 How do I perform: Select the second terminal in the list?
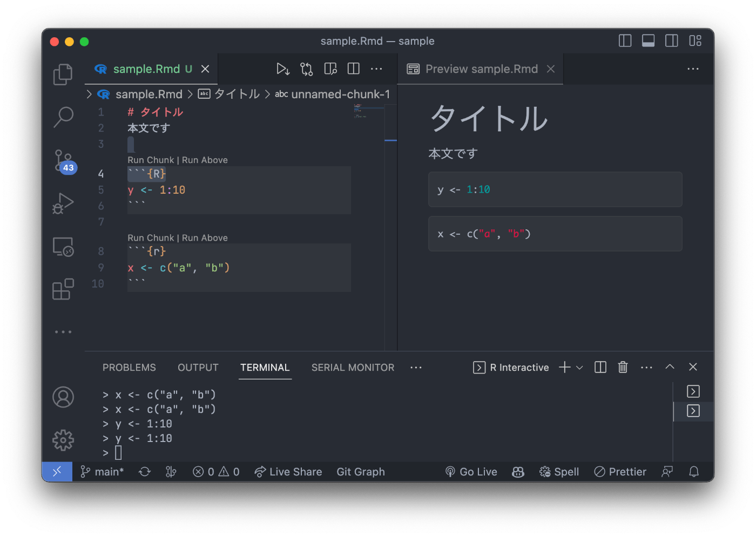[x=693, y=411]
